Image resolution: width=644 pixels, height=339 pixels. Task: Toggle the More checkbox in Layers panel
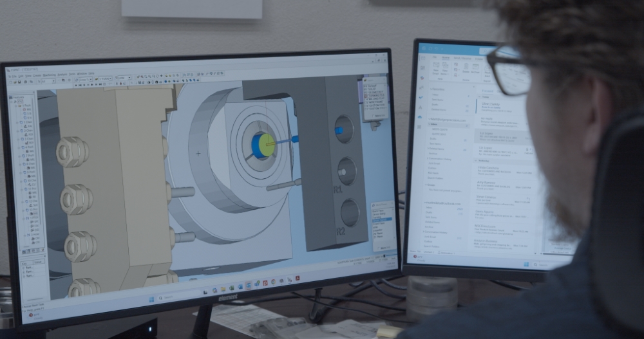point(374,116)
